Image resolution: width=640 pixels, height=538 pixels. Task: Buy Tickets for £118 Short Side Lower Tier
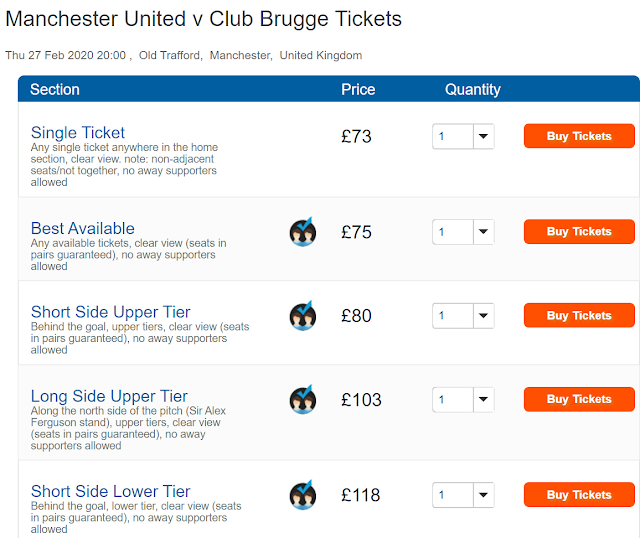[579, 495]
